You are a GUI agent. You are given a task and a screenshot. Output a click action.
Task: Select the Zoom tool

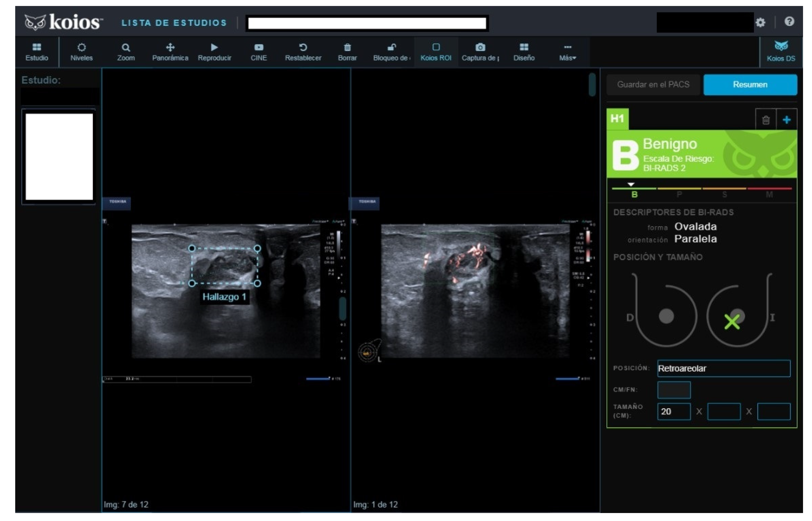click(x=126, y=51)
